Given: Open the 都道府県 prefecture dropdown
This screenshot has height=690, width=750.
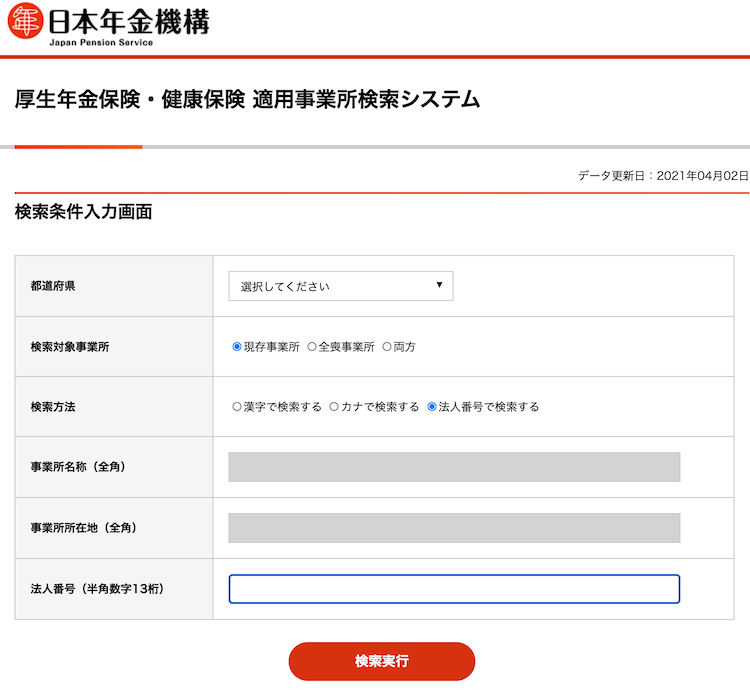Looking at the screenshot, I should [x=341, y=286].
